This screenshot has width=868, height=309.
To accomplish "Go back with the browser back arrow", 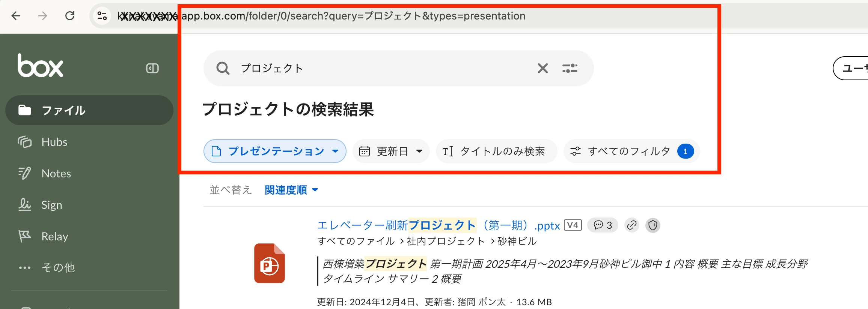I will click(x=16, y=16).
